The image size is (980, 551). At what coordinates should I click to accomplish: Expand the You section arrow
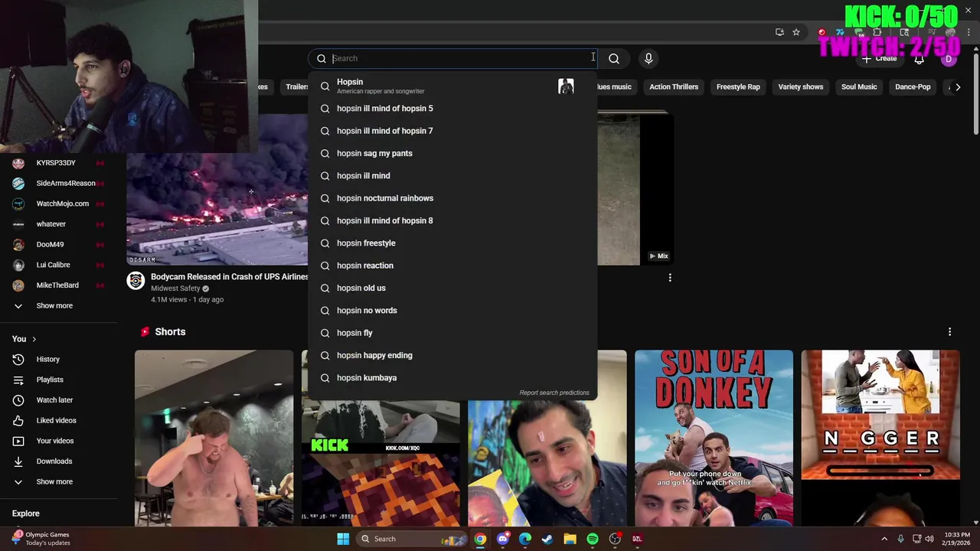coord(34,339)
